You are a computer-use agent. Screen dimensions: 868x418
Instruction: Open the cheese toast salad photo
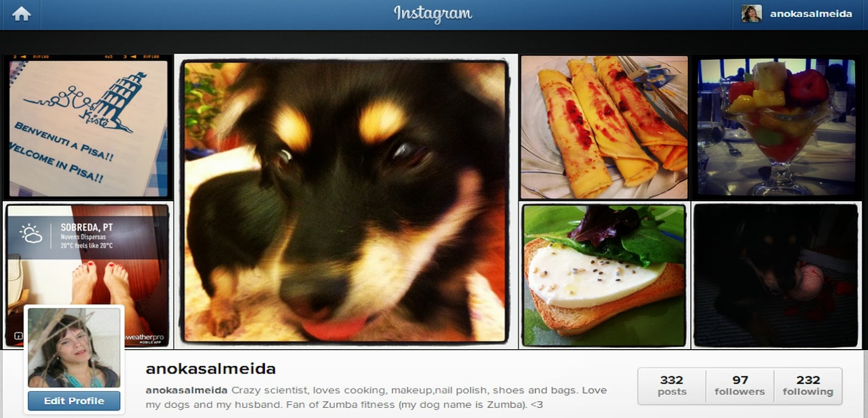pyautogui.click(x=604, y=275)
